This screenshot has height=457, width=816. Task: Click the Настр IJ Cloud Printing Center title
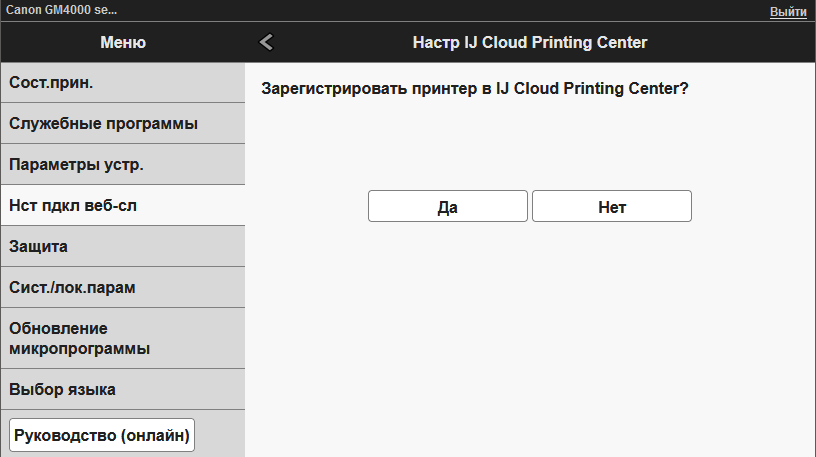click(529, 42)
